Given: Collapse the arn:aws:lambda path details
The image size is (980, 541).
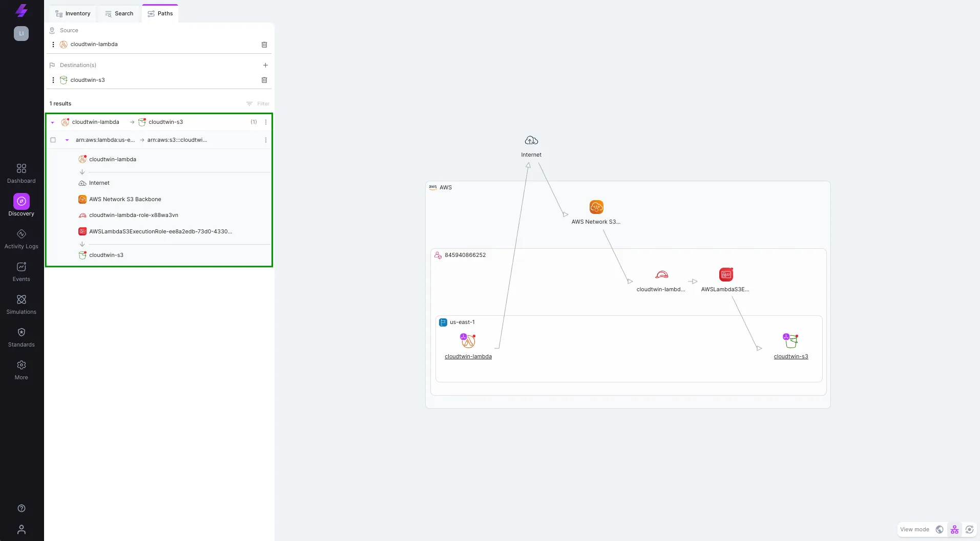Looking at the screenshot, I should click(x=67, y=140).
